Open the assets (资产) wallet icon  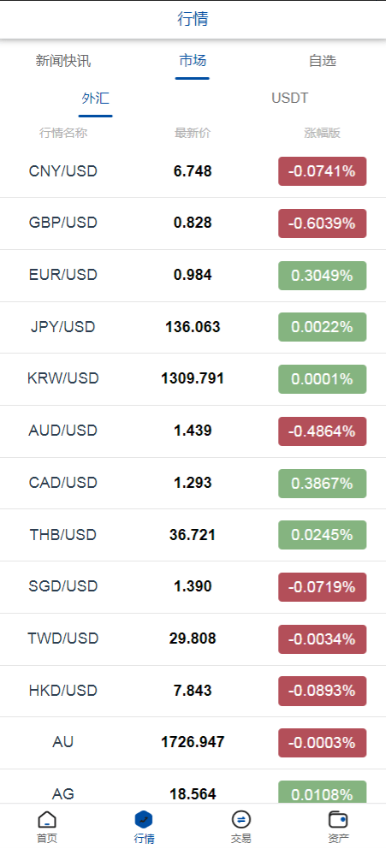(338, 820)
